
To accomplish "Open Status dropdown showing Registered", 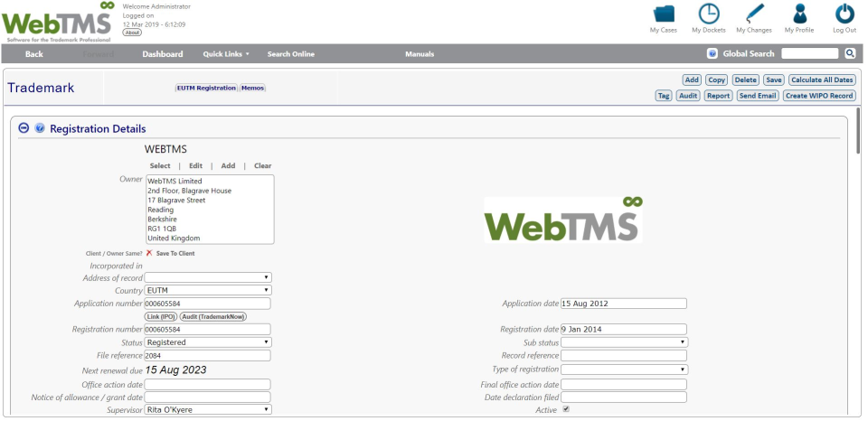I will pos(208,342).
